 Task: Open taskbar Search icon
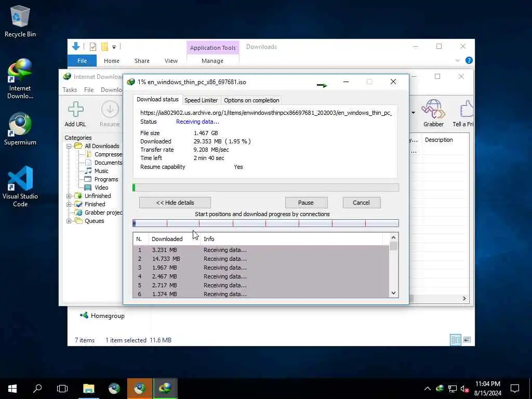coord(37,389)
